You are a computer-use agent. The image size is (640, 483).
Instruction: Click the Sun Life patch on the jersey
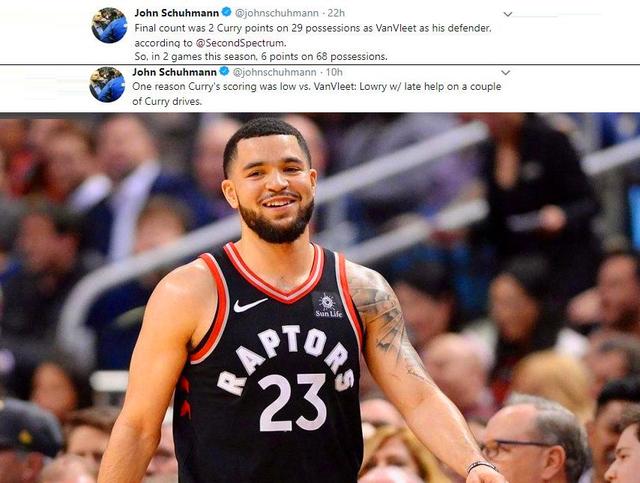tap(328, 306)
